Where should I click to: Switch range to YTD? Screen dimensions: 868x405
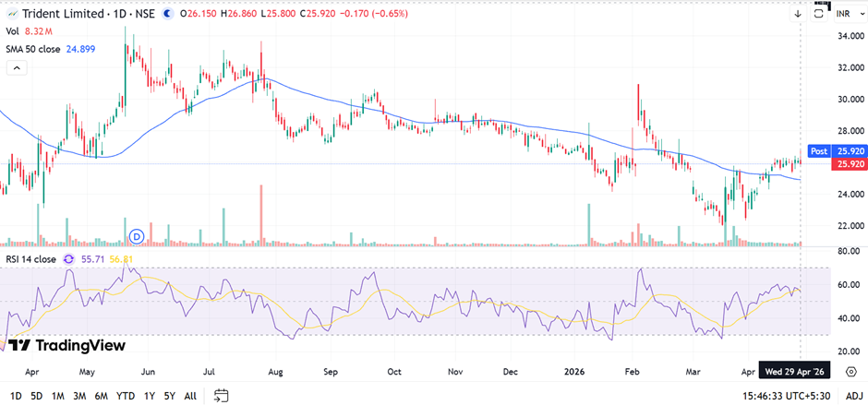click(125, 396)
